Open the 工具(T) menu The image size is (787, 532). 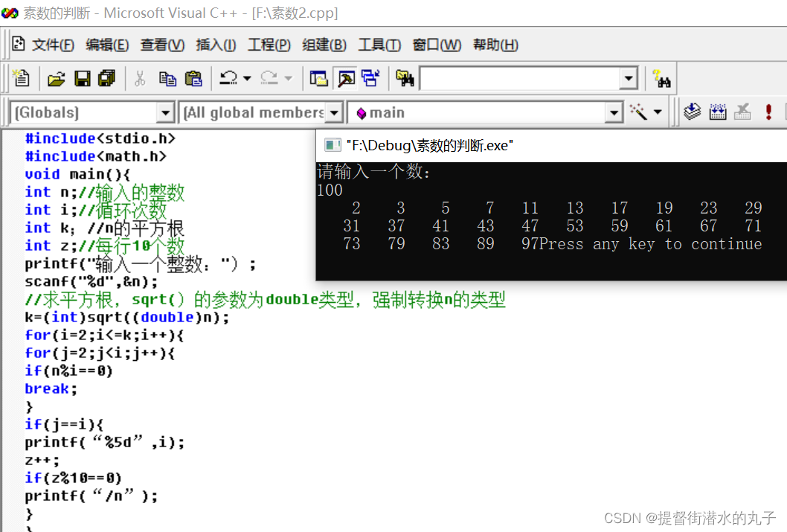379,45
